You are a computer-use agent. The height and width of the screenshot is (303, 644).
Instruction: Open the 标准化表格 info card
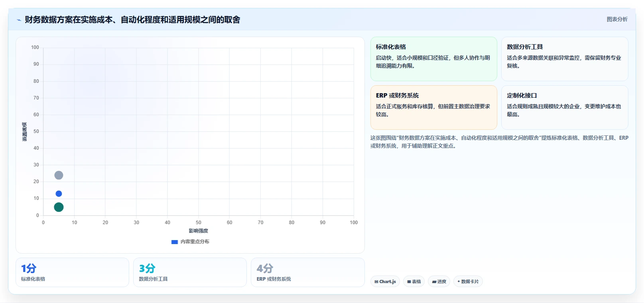[433, 59]
